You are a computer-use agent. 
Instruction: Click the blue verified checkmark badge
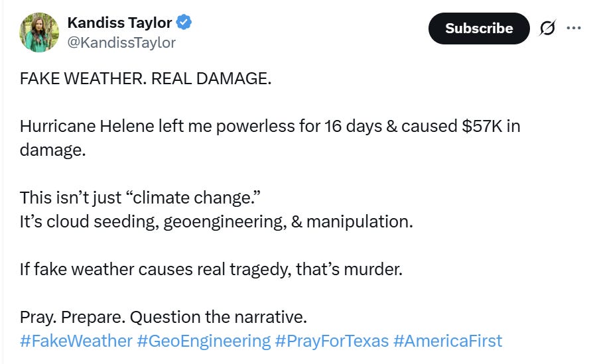click(184, 23)
